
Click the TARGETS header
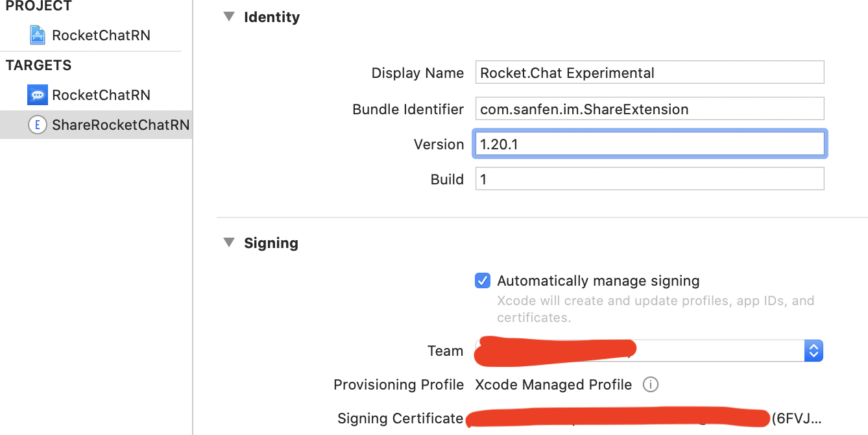tap(39, 65)
